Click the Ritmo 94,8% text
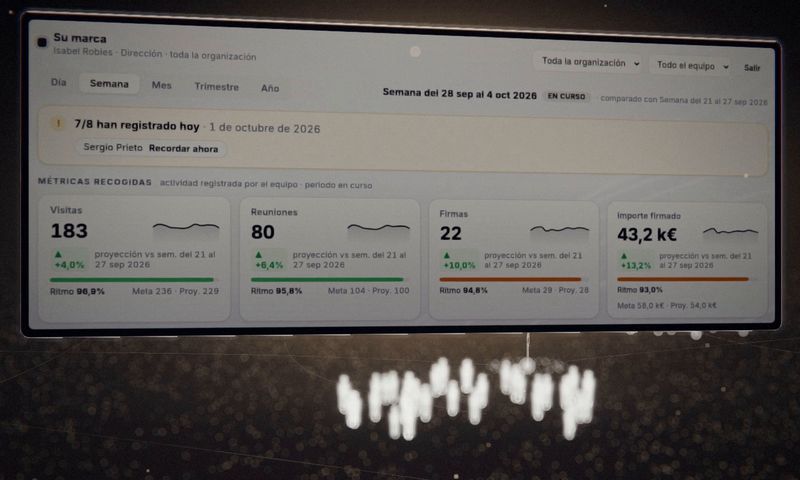This screenshot has height=480, width=800. (x=463, y=290)
